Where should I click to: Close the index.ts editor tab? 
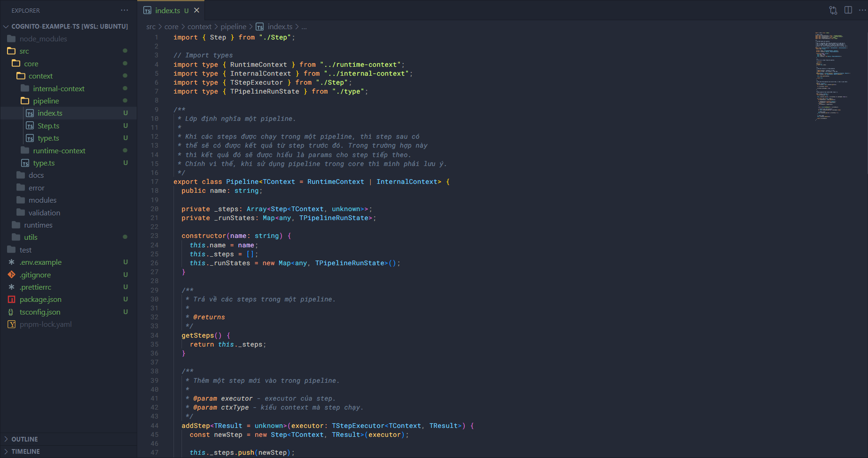coord(197,10)
